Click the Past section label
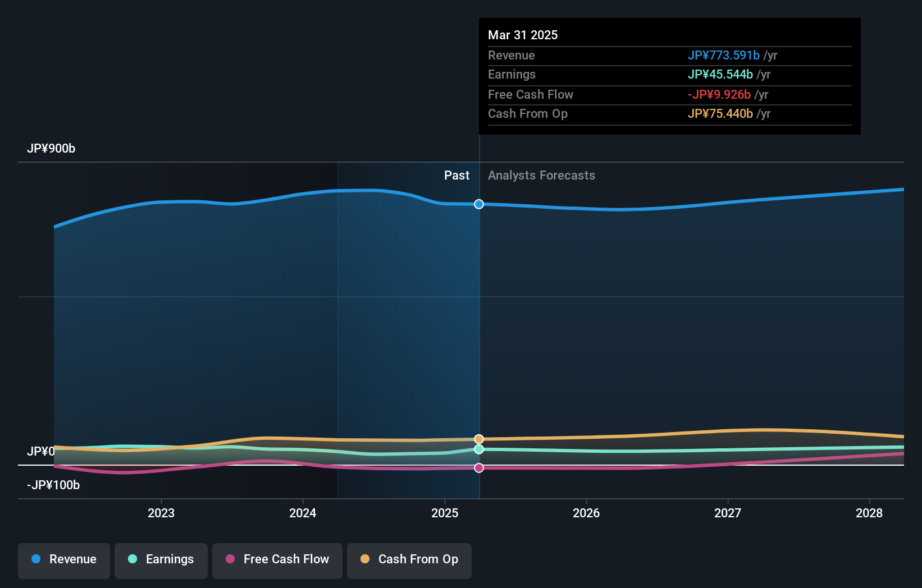The width and height of the screenshot is (922, 588). click(457, 175)
